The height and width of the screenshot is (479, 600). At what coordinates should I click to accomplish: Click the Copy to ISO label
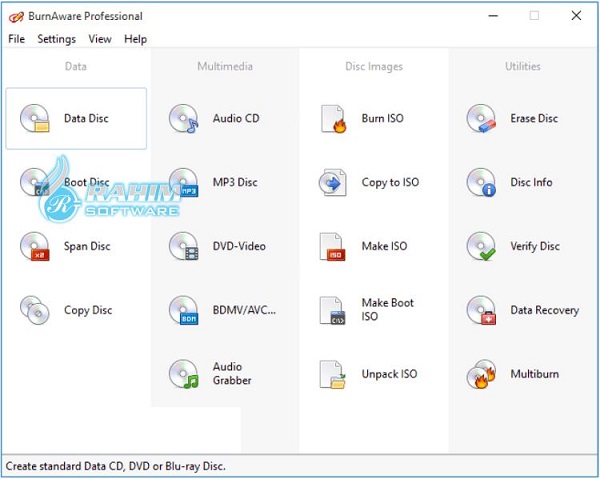(x=390, y=182)
